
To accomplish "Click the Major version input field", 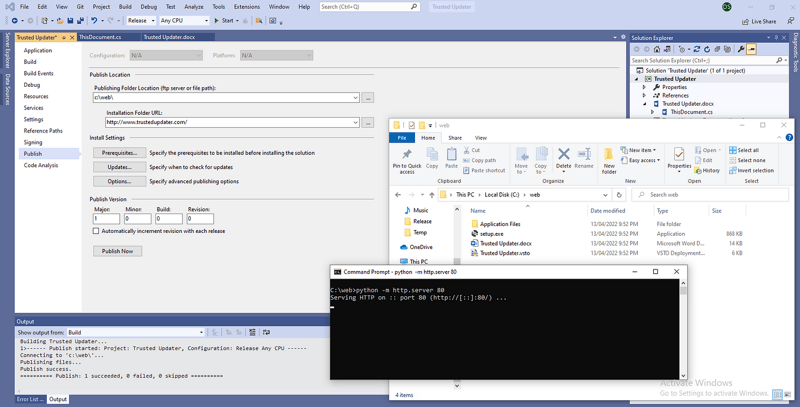I will coord(106,219).
